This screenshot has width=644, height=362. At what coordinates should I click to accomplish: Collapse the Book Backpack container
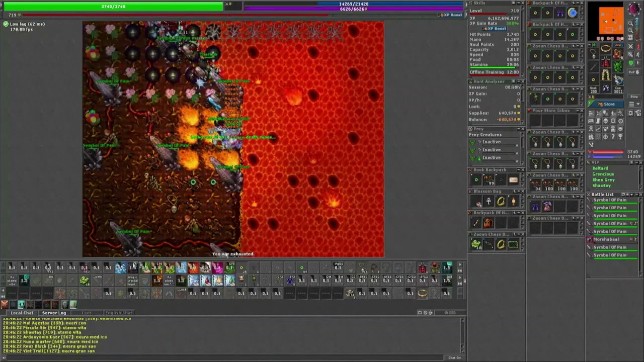tap(519, 170)
